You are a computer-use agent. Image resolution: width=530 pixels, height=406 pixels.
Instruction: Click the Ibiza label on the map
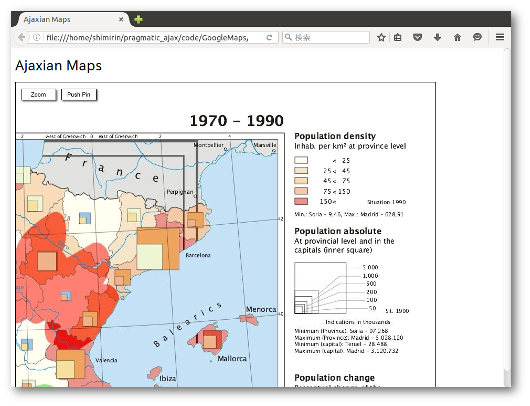click(x=168, y=378)
